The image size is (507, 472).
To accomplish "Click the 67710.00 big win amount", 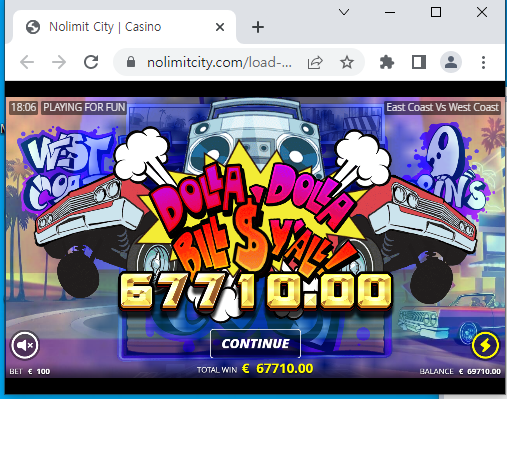I will 255,292.
